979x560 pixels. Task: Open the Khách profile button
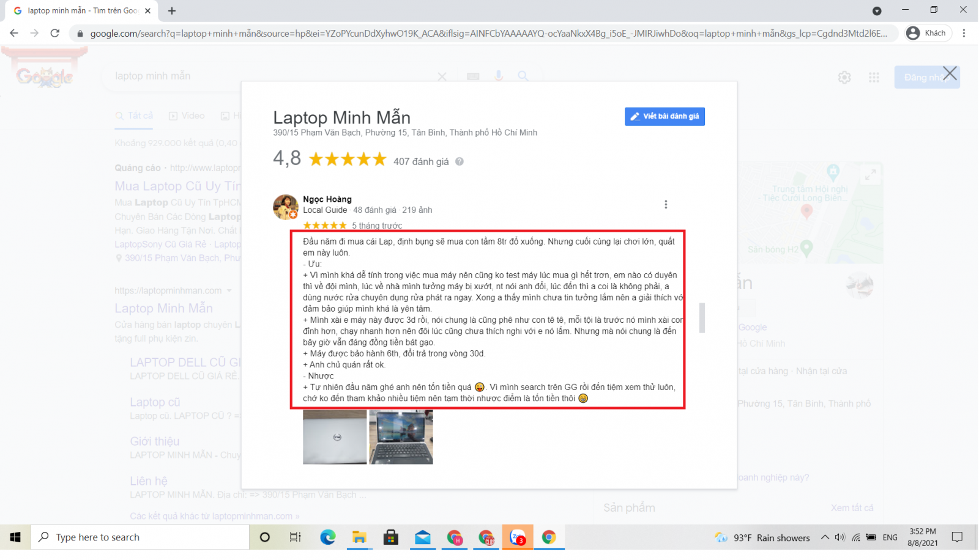(928, 33)
